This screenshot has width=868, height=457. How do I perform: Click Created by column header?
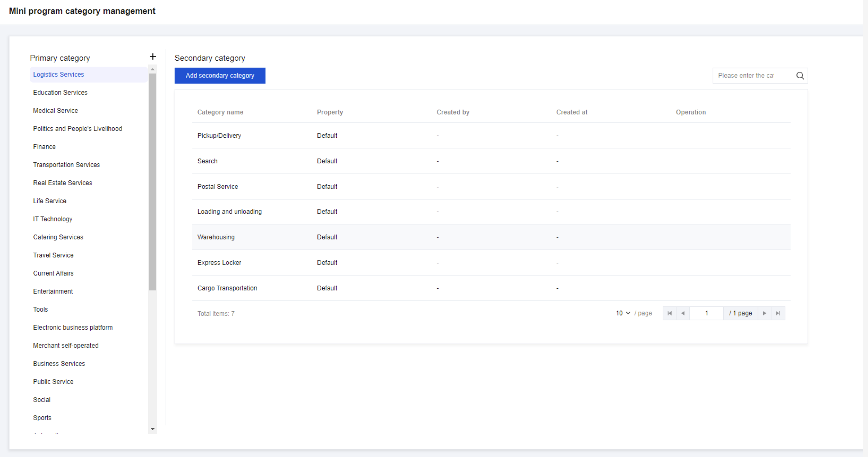(x=453, y=112)
